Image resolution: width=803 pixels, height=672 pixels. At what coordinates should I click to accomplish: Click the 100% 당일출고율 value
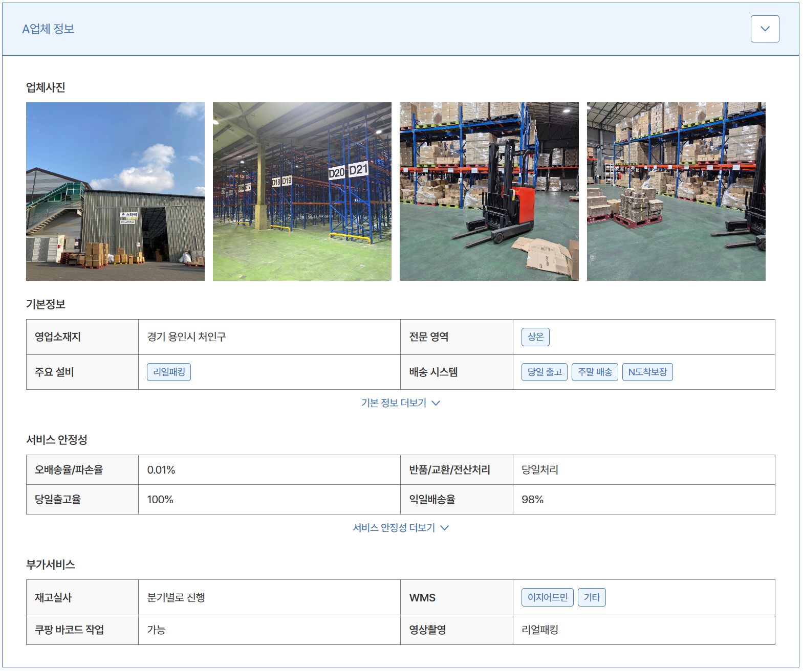160,500
